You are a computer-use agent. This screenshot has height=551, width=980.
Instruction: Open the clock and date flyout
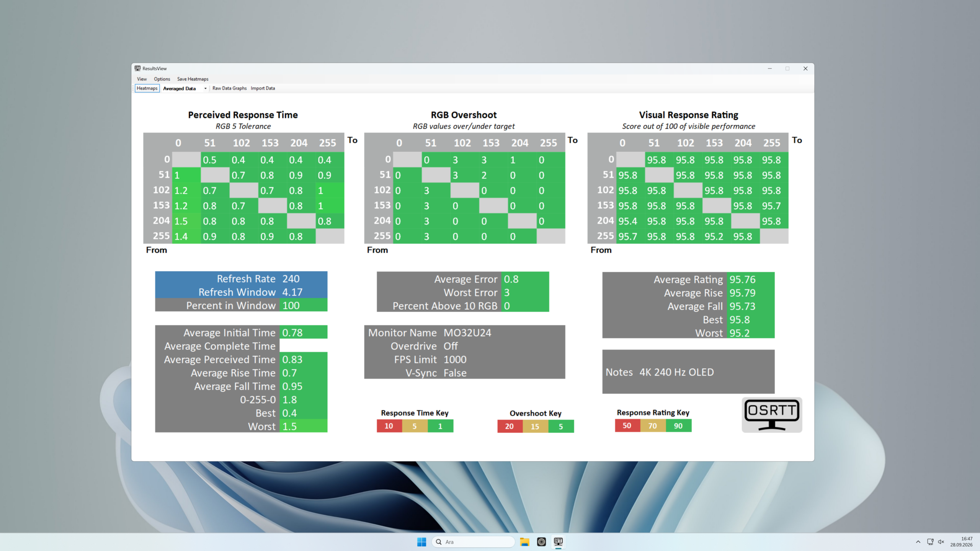click(x=961, y=542)
